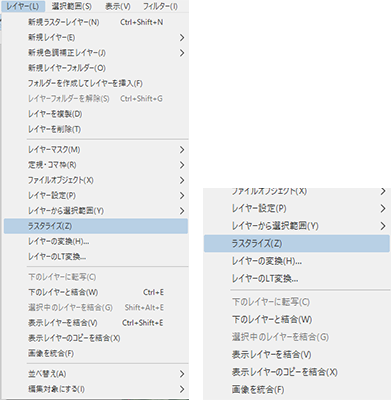Open レイヤーの変換(H)... in the full layer menu
This screenshot has width=391, height=400.
pyautogui.click(x=96, y=241)
